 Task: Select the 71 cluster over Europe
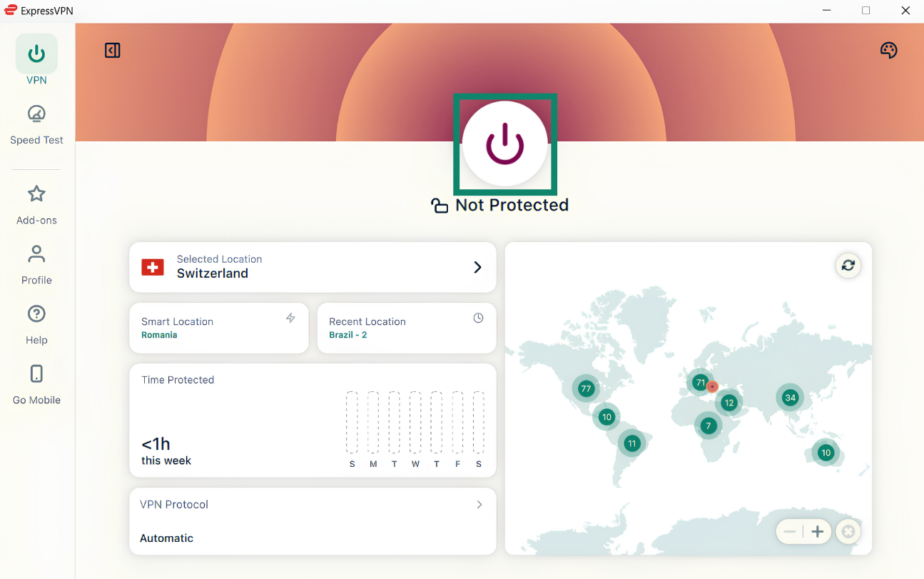click(701, 383)
